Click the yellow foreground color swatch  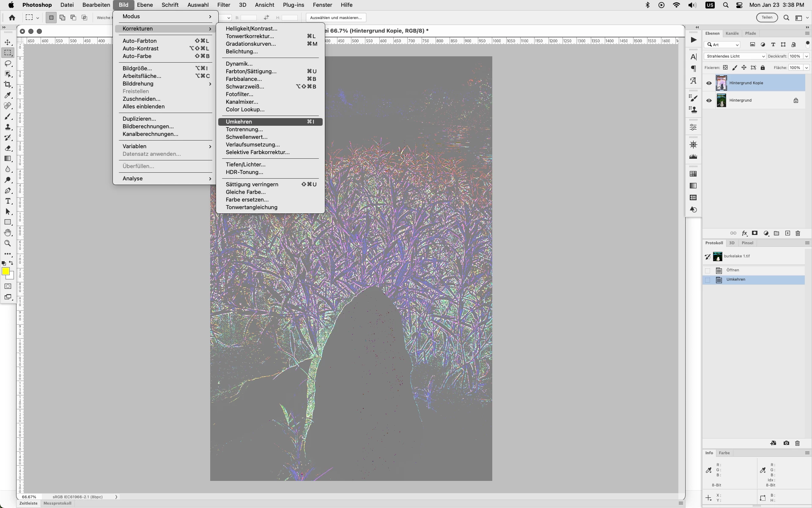pos(5,271)
